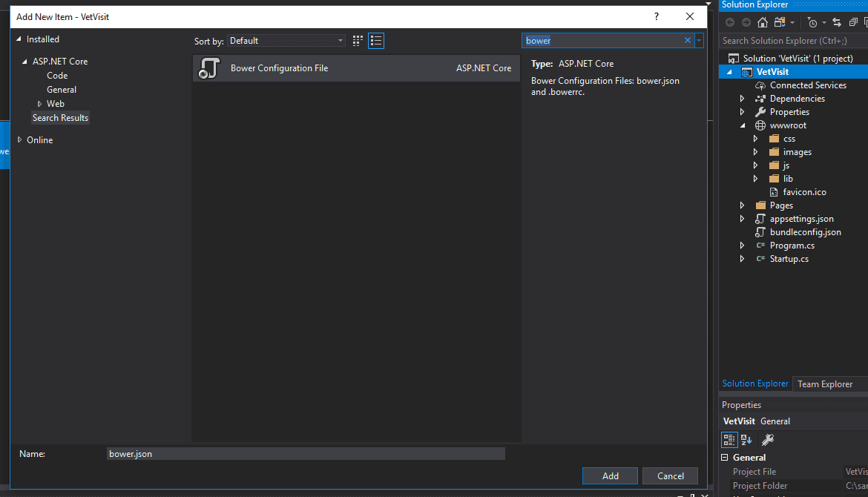Expand the Dependencies node in Solution Explorer

pyautogui.click(x=743, y=99)
